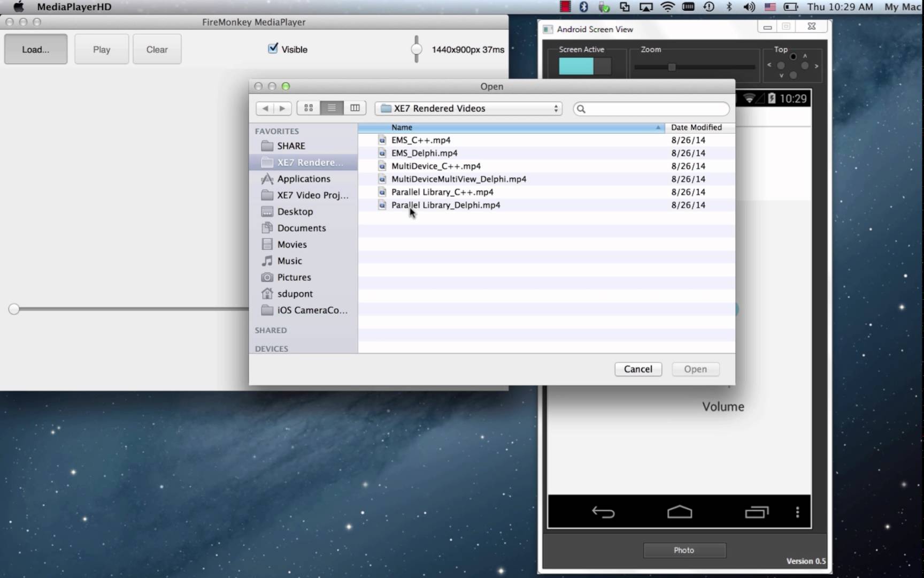Click the Top pad down arrow
924x578 pixels.
click(x=781, y=75)
